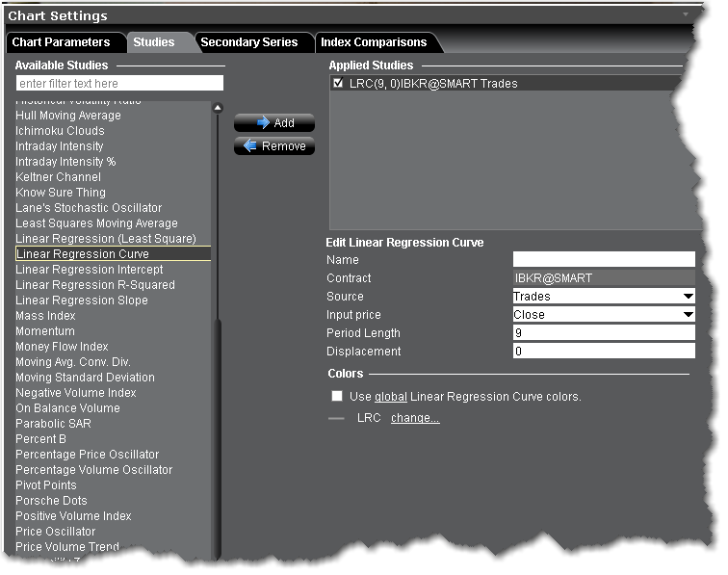Image resolution: width=728 pixels, height=575 pixels.
Task: Click the studies filter text field
Action: [119, 84]
